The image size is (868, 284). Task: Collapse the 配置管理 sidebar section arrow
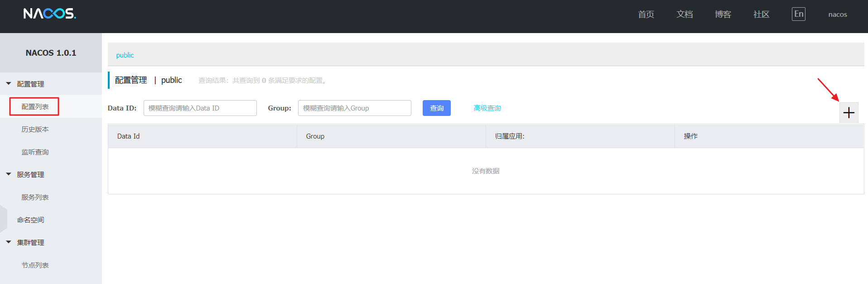coord(9,84)
